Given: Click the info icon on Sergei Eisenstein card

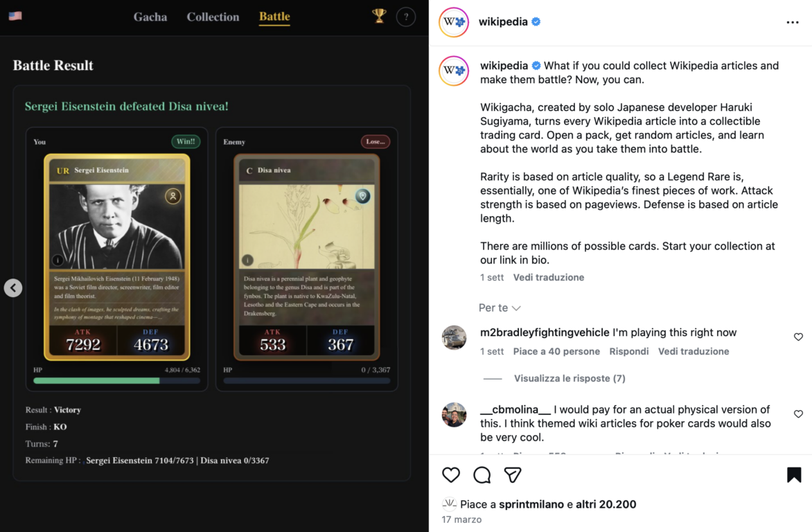Looking at the screenshot, I should (58, 260).
